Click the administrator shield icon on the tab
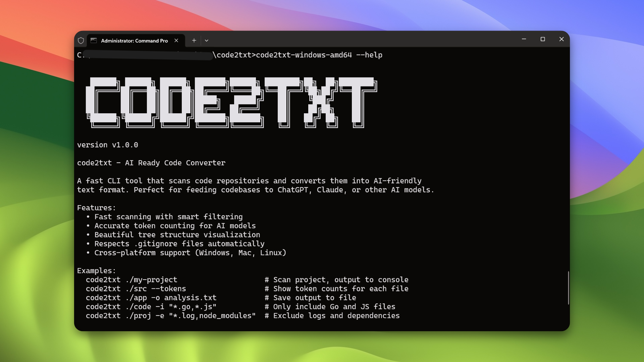The width and height of the screenshot is (644, 362). click(x=81, y=40)
